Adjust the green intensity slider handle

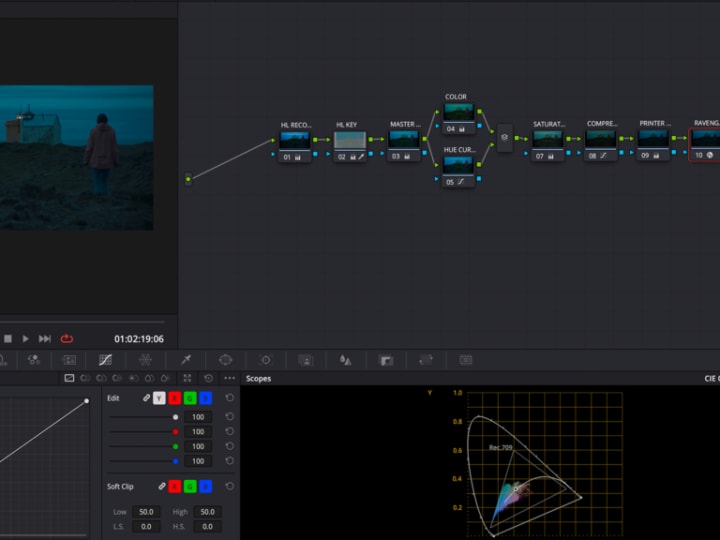click(175, 446)
